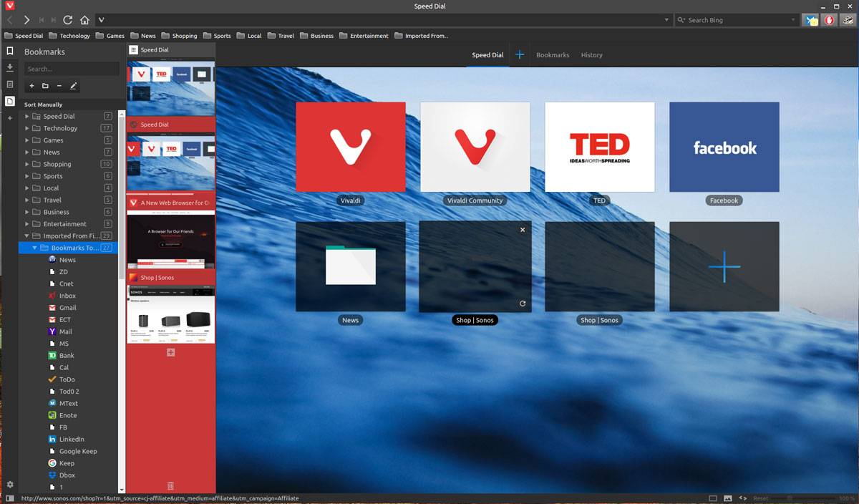859x504 pixels.
Task: Reload the current page
Action: tap(68, 20)
